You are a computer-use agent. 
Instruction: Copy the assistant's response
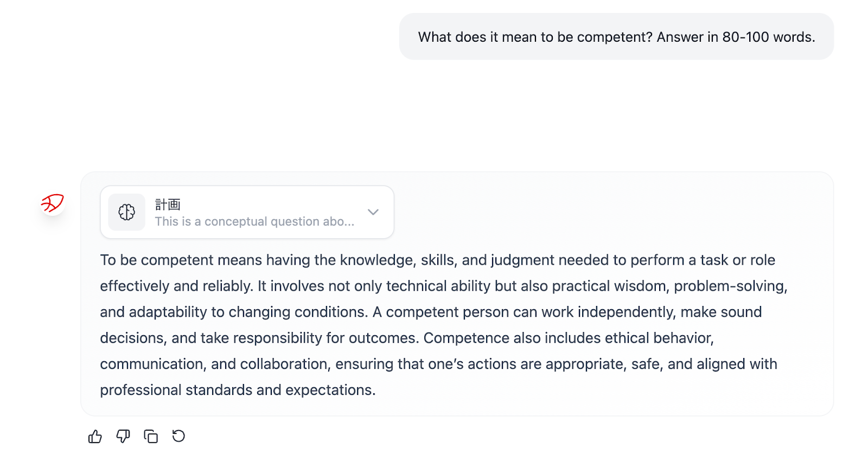pyautogui.click(x=151, y=436)
